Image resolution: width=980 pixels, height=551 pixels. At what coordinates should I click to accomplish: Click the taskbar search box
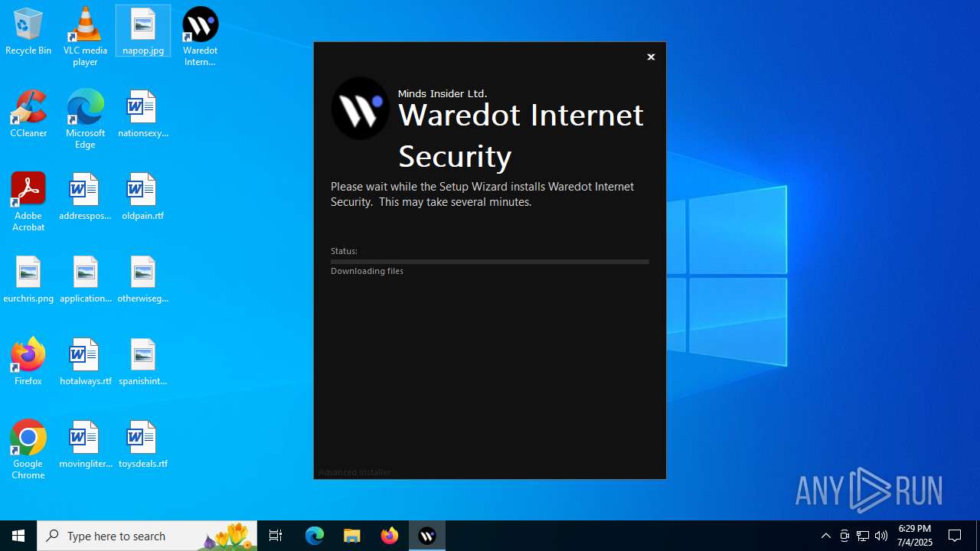coord(147,536)
